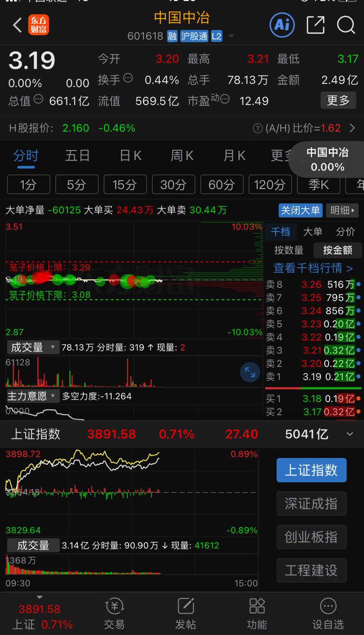Viewport: 364px width, 635px height.
Task: Select 卖5 row at 3.23
Action: pos(313,324)
